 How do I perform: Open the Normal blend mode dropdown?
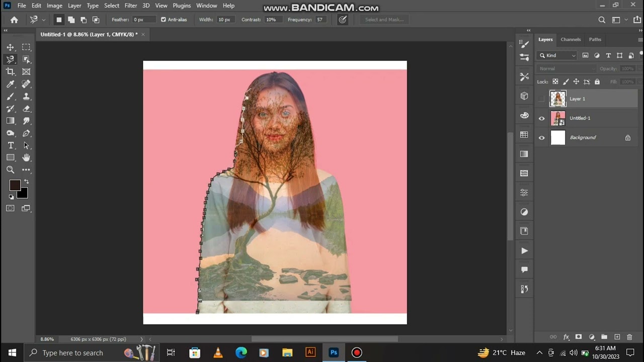[x=566, y=68]
